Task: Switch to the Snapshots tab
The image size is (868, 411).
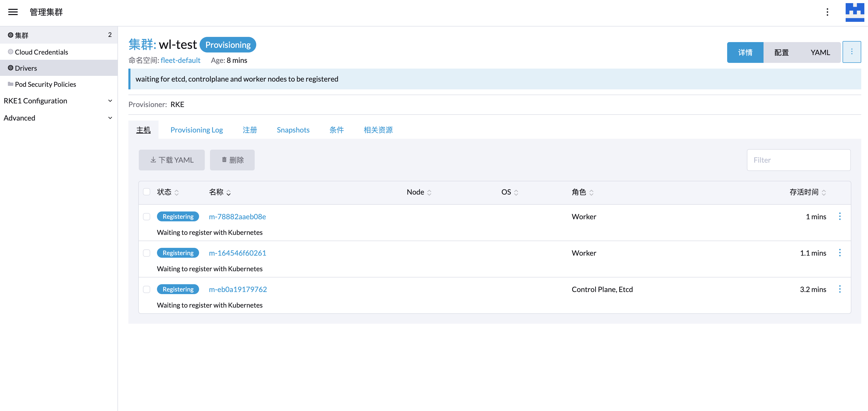Action: pos(293,130)
